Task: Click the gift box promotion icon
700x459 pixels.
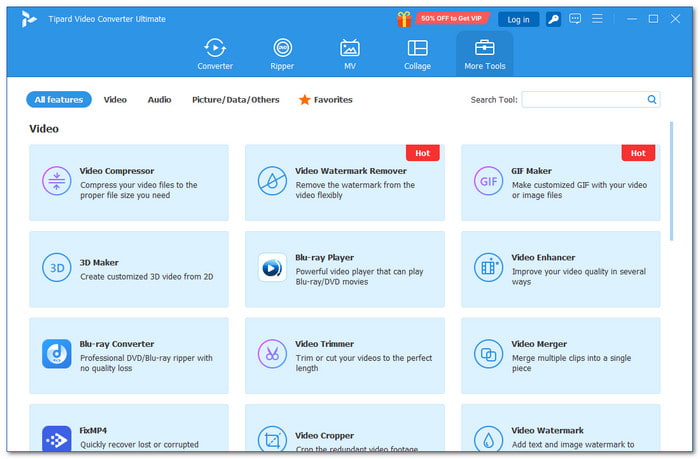Action: 404,19
